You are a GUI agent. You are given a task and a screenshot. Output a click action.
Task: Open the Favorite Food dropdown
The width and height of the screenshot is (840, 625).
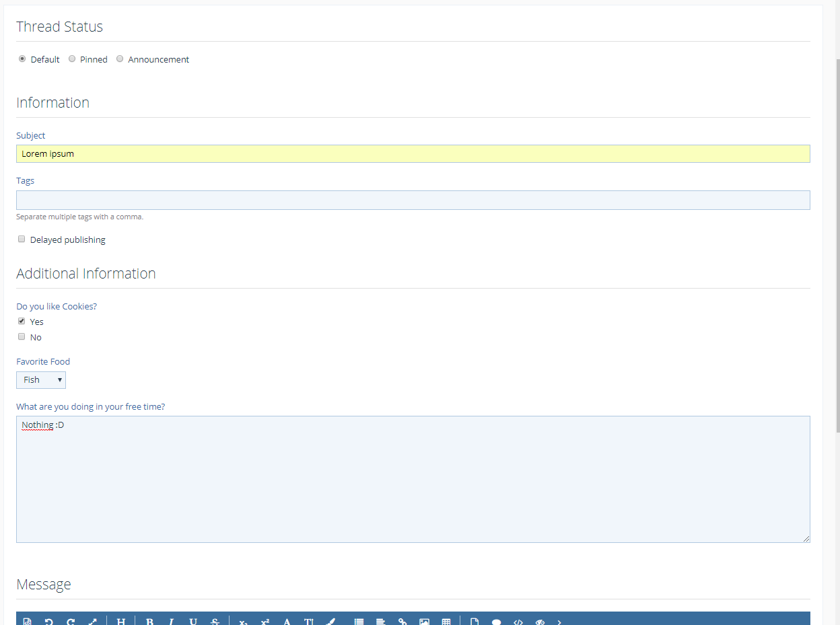click(41, 380)
